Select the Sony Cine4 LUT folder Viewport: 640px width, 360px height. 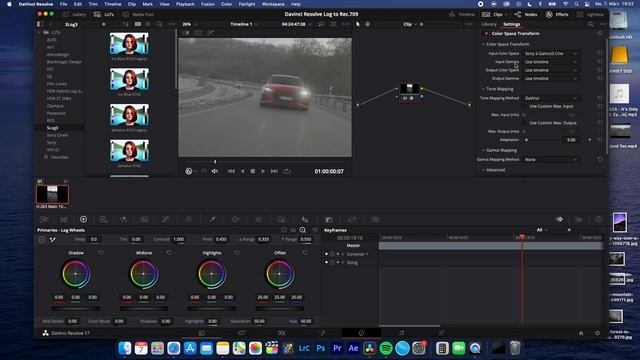57,135
